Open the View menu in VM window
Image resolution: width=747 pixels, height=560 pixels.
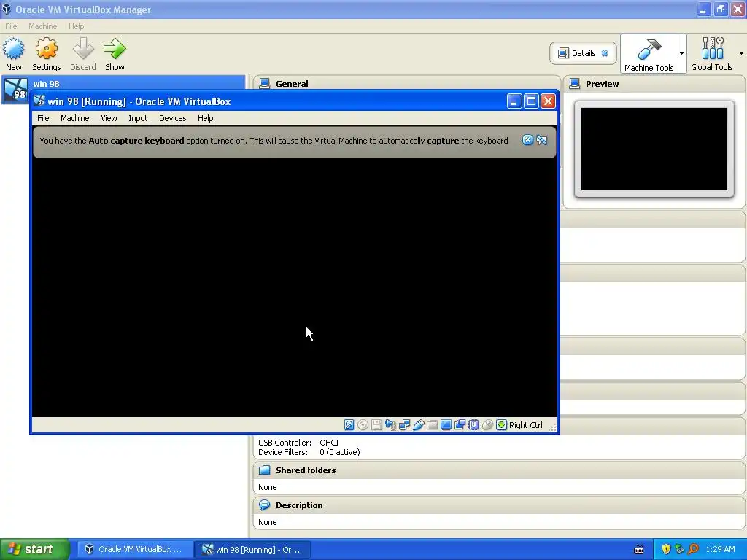109,118
